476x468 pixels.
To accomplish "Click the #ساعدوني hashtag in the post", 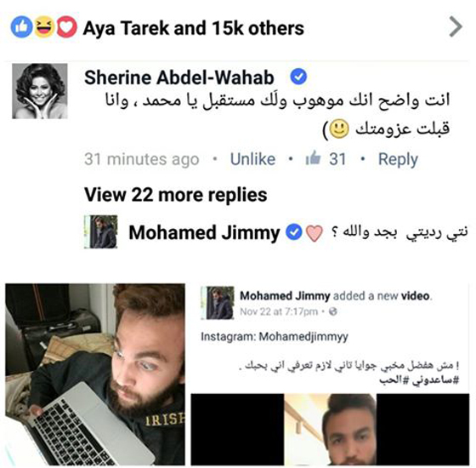I will pos(435,380).
